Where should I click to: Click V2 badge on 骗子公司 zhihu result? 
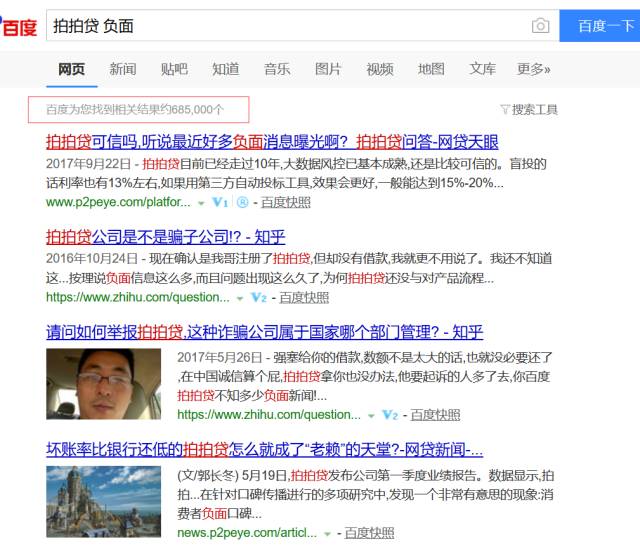259,298
